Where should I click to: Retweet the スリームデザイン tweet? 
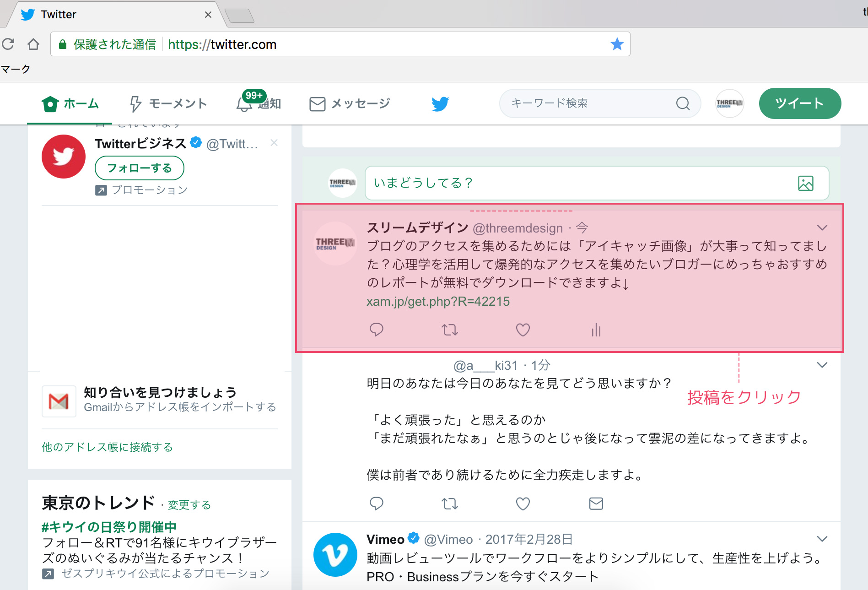[x=449, y=330]
